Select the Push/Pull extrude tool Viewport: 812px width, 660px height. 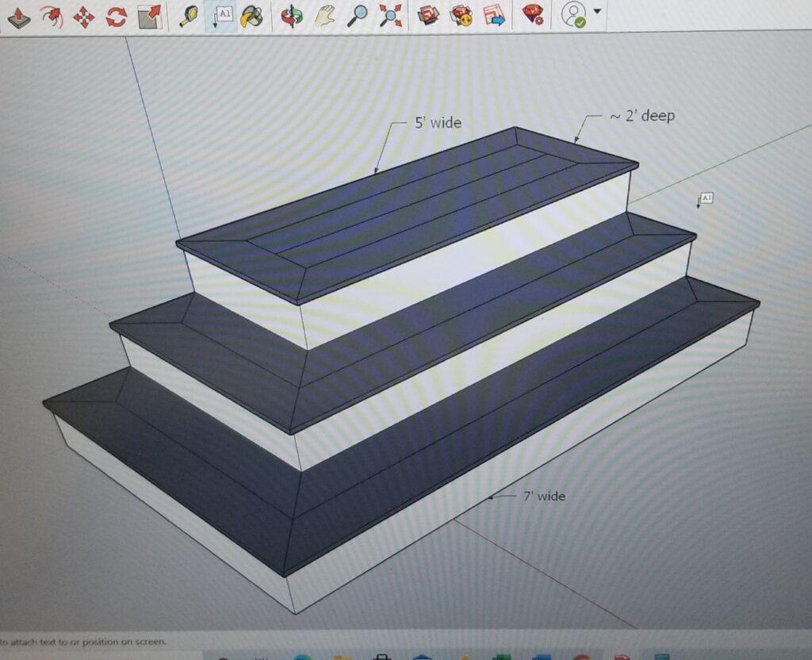click(17, 14)
